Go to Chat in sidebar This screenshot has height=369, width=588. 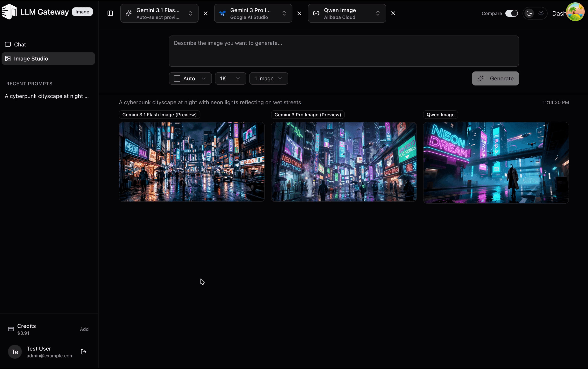pyautogui.click(x=20, y=45)
